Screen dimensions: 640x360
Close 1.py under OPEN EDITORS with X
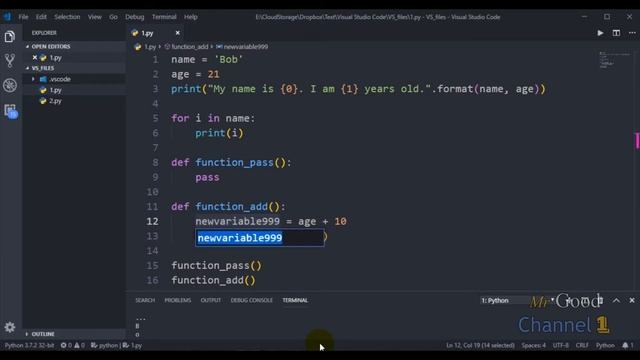click(35, 58)
